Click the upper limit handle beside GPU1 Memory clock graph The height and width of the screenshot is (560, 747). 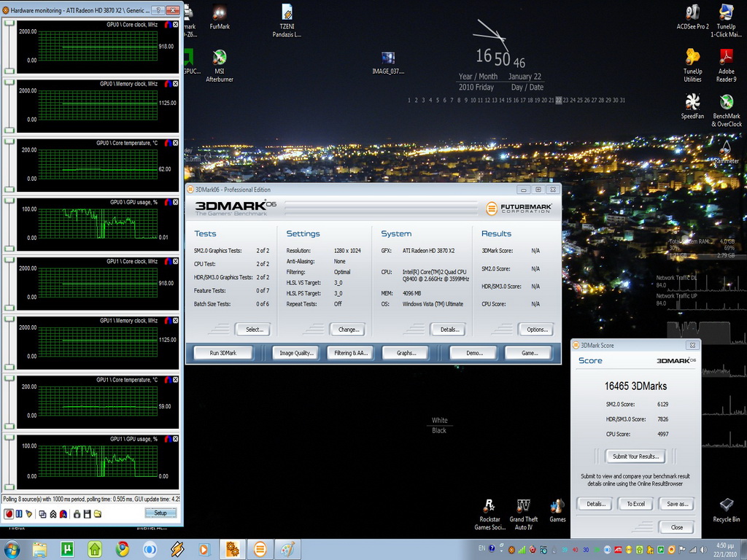(9, 318)
